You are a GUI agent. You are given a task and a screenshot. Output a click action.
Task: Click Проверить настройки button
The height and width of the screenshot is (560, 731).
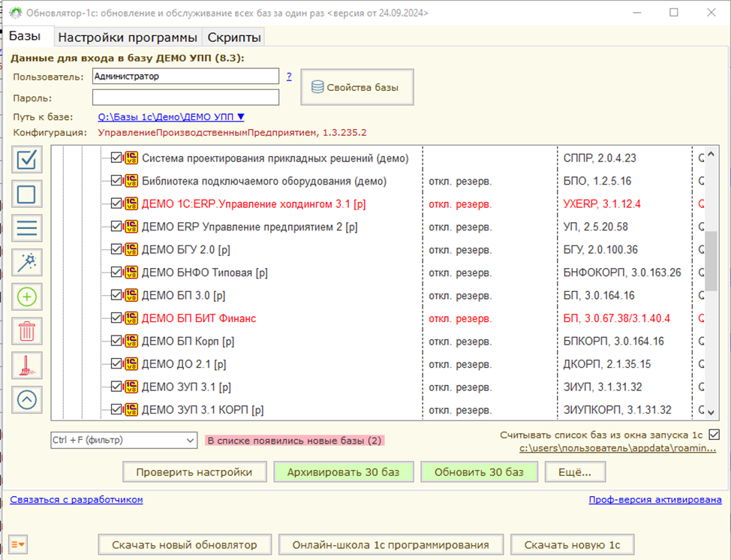tap(194, 472)
